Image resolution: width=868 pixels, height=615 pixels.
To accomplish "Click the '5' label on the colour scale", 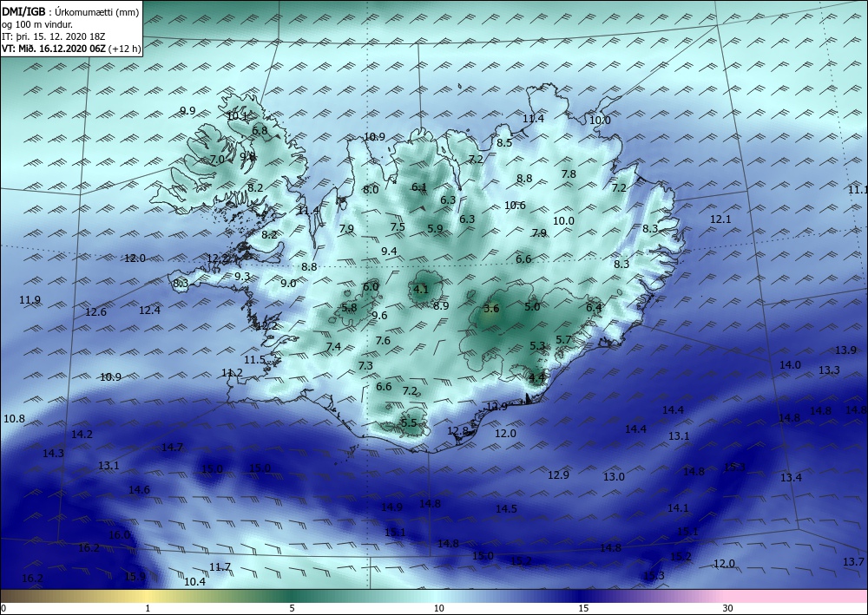I will pos(292,608).
